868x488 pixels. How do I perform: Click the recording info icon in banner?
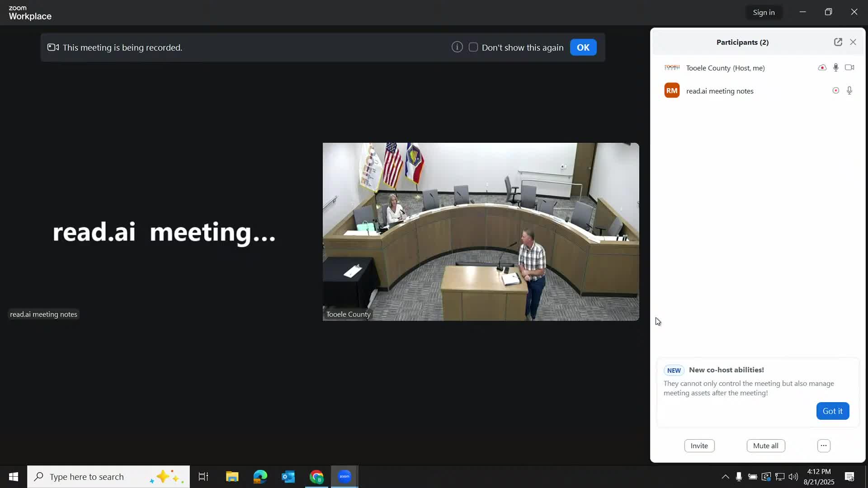457,47
